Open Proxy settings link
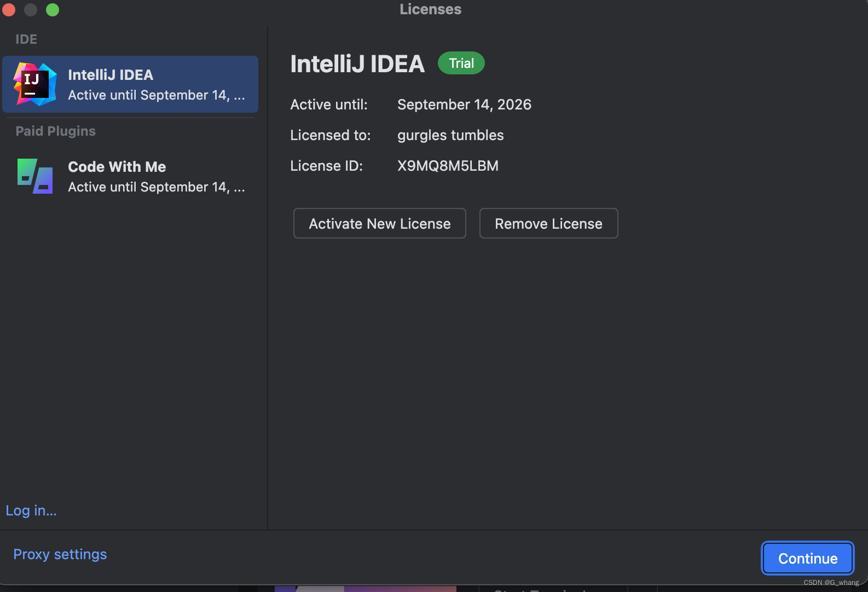Screen dimensions: 868x592 pos(60,554)
